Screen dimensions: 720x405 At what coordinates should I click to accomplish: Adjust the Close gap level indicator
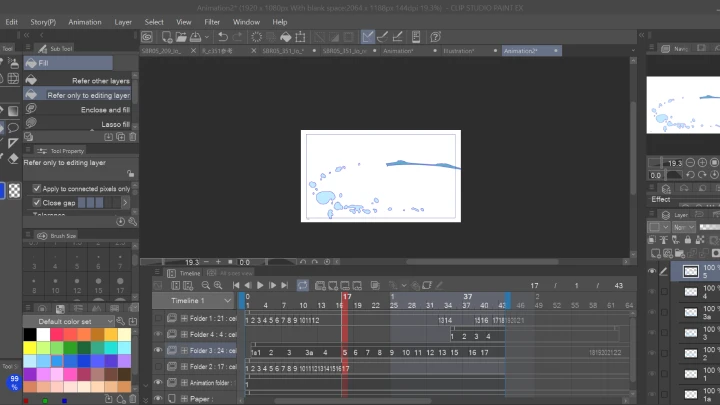tap(97, 202)
